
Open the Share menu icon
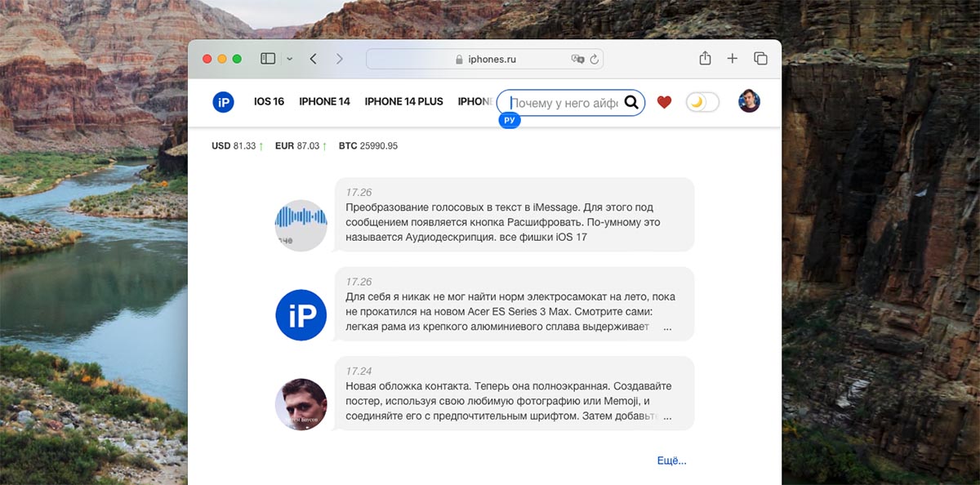tap(705, 58)
